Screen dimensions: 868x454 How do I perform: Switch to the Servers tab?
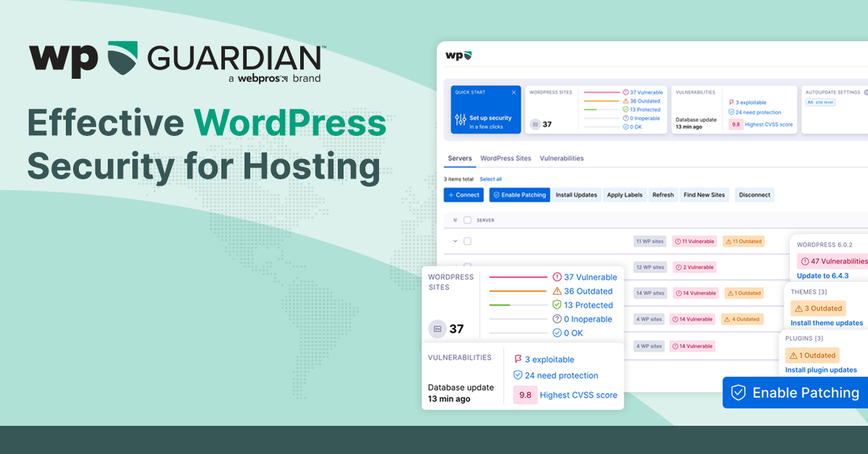[459, 158]
